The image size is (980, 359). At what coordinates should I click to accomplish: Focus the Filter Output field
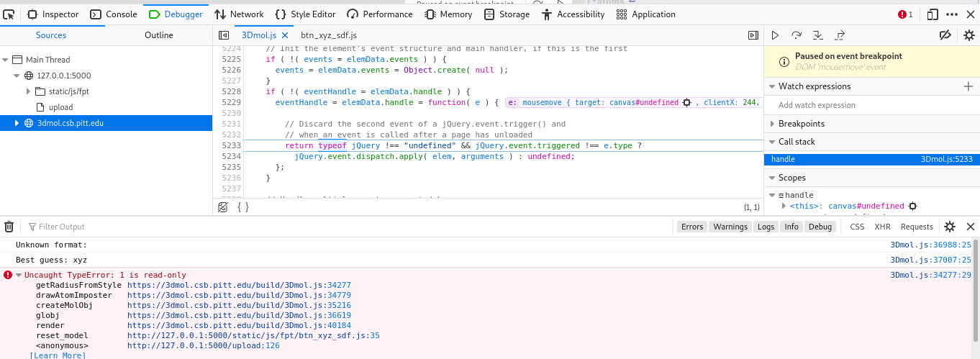coord(348,227)
